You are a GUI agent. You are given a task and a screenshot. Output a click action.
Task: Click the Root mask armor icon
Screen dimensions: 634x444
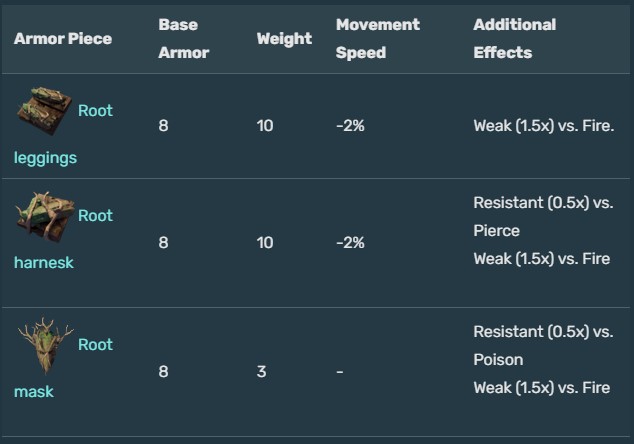point(45,345)
